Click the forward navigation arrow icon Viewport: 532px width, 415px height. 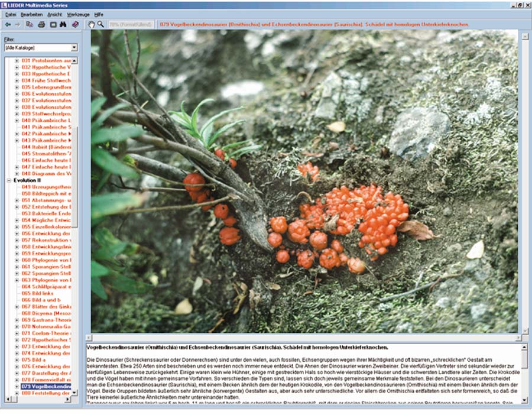tap(17, 24)
